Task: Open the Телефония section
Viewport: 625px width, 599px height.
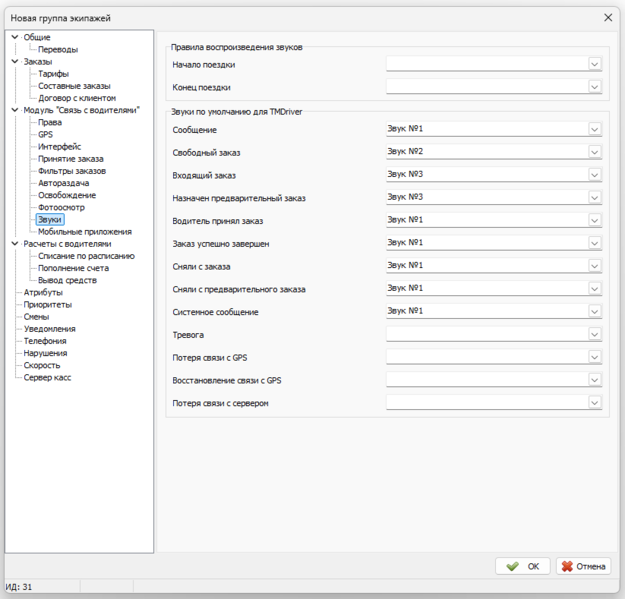Action: pos(45,341)
